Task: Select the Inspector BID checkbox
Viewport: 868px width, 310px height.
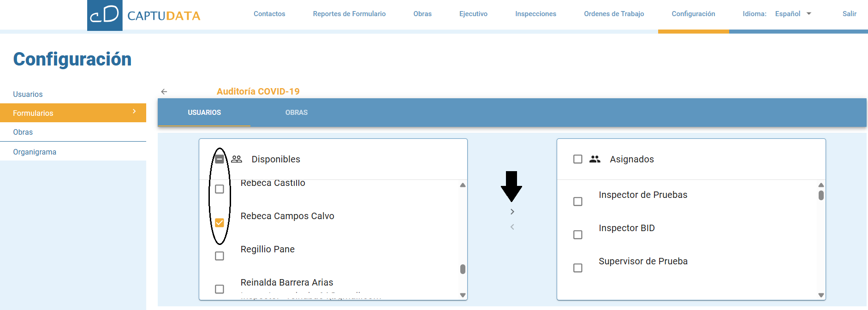Action: click(x=577, y=235)
